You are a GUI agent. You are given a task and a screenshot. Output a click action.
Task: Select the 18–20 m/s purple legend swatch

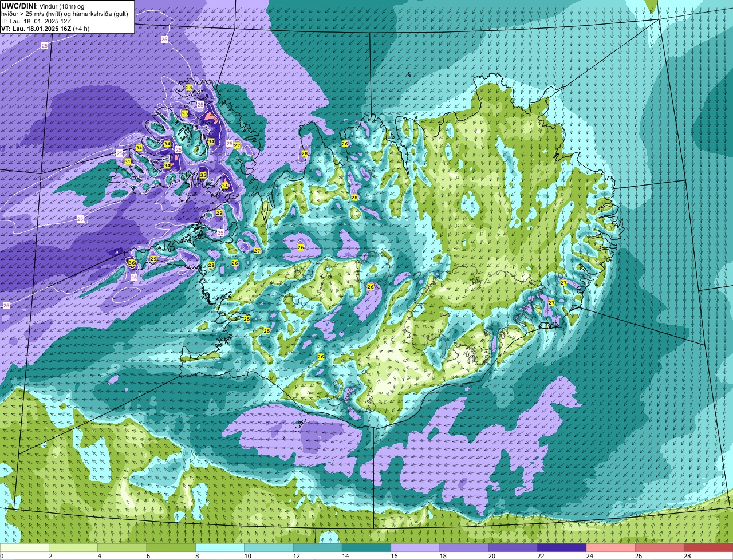click(464, 547)
